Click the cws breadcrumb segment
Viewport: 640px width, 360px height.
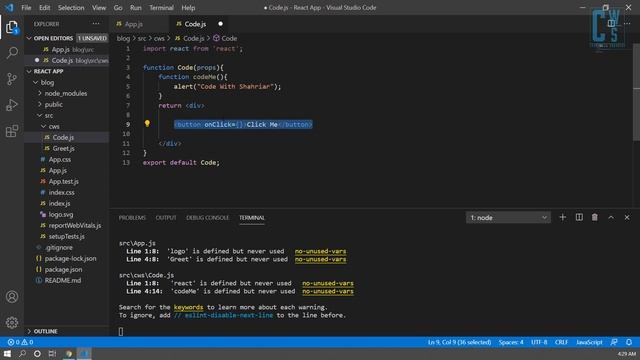point(159,38)
